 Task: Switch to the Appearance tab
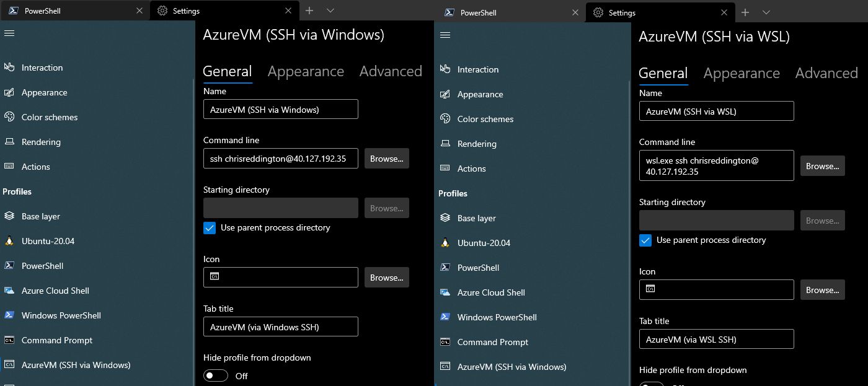(x=306, y=71)
